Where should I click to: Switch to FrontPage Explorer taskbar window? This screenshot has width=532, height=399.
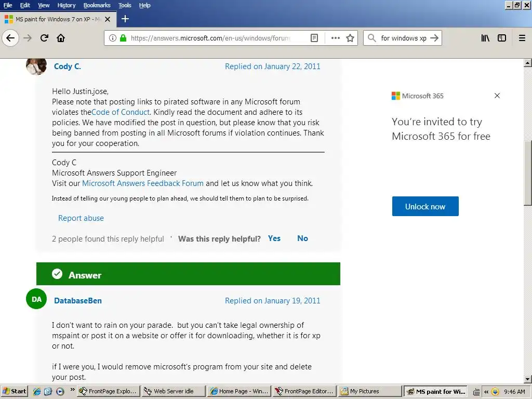point(108,391)
